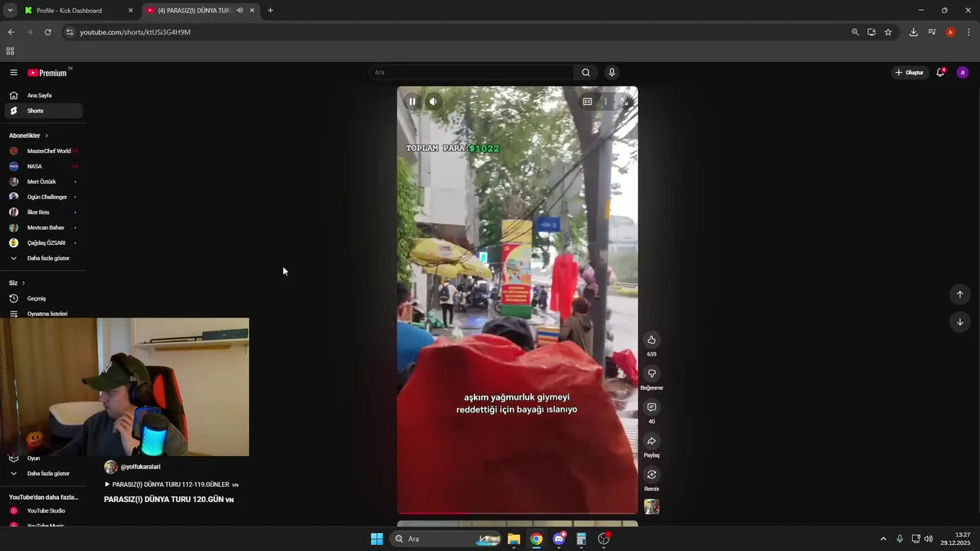The height and width of the screenshot is (551, 980).
Task: Open the sound thumbnail below Remix
Action: tap(652, 507)
